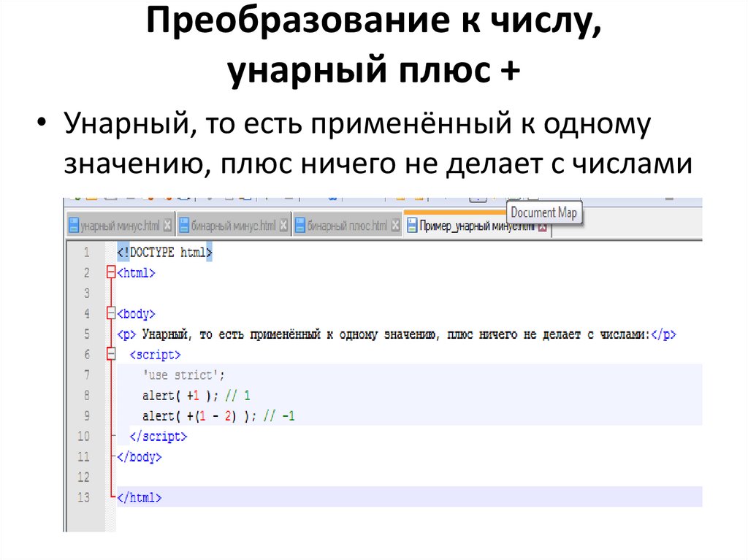
Task: Click the alert( +1 ) call on line 8
Action: (x=180, y=396)
